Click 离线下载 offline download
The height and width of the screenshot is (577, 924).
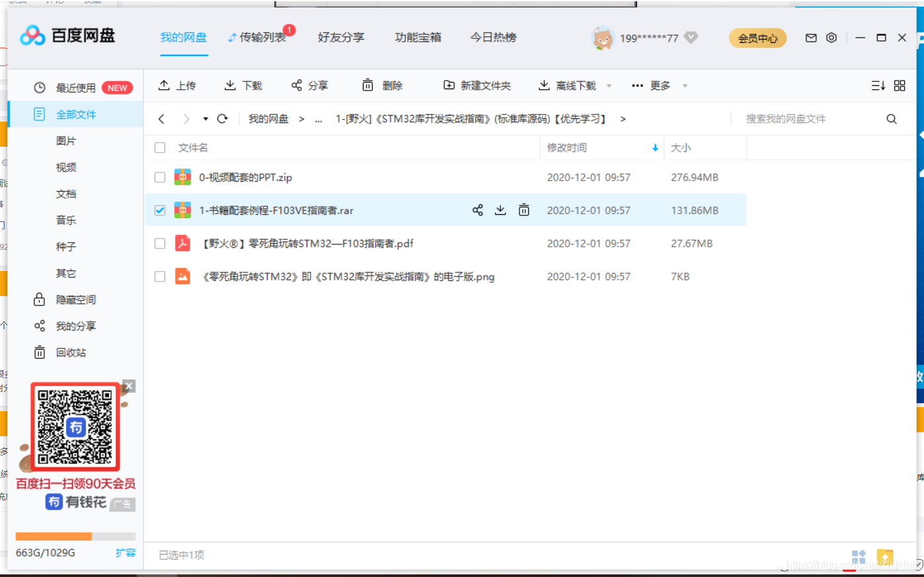coord(567,85)
